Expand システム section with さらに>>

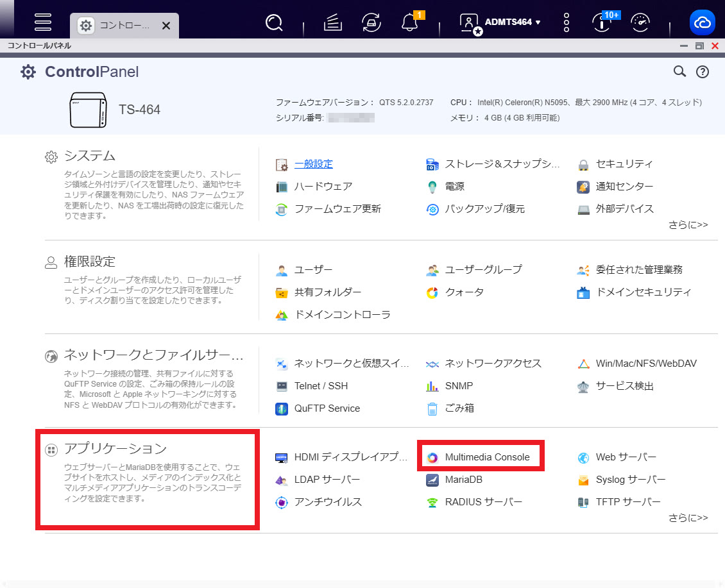pos(688,224)
